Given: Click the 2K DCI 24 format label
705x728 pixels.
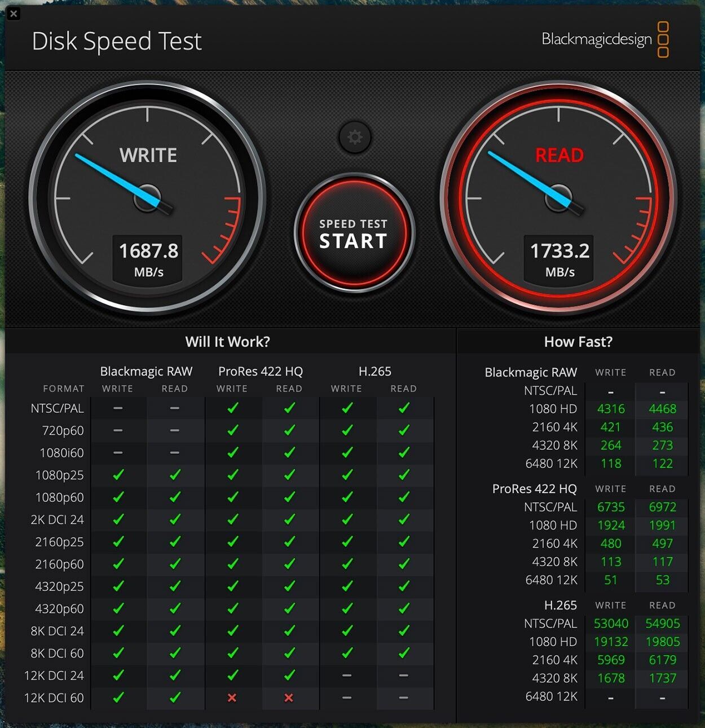Looking at the screenshot, I should (x=57, y=520).
